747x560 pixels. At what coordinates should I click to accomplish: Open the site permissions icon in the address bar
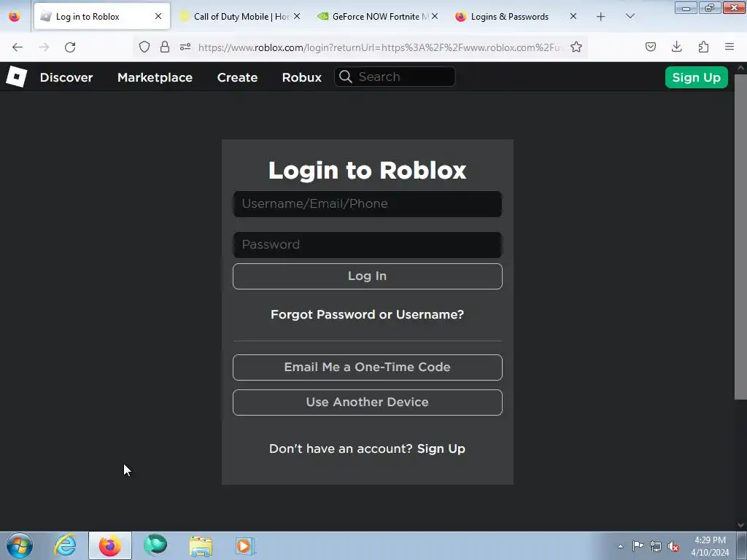[x=185, y=47]
